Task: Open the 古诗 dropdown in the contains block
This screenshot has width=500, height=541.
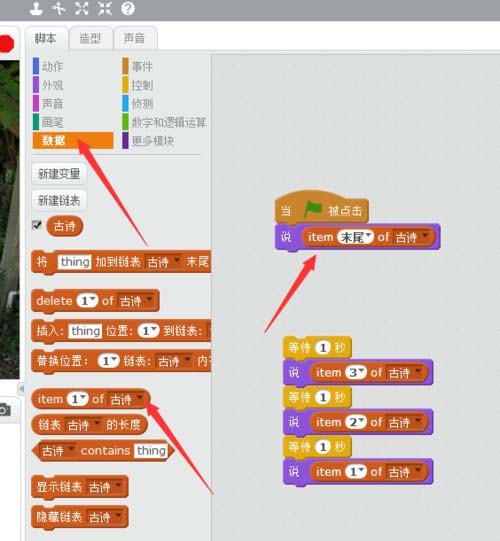Action: tap(58, 451)
